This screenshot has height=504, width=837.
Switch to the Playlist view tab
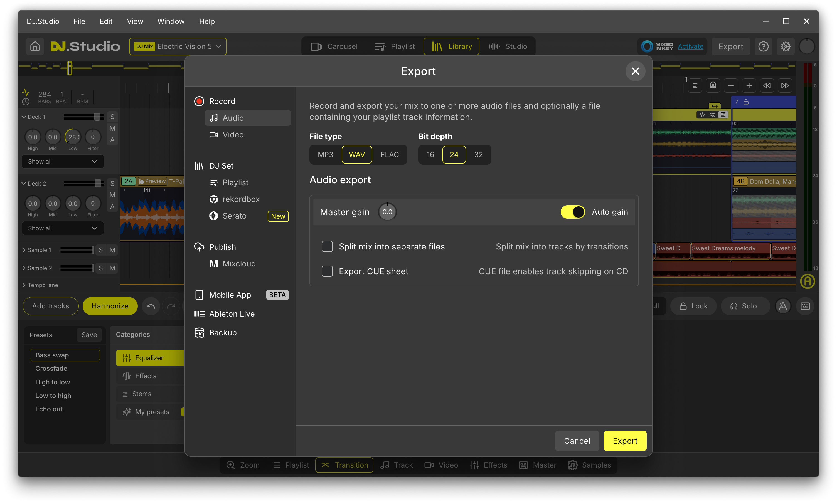pos(395,46)
